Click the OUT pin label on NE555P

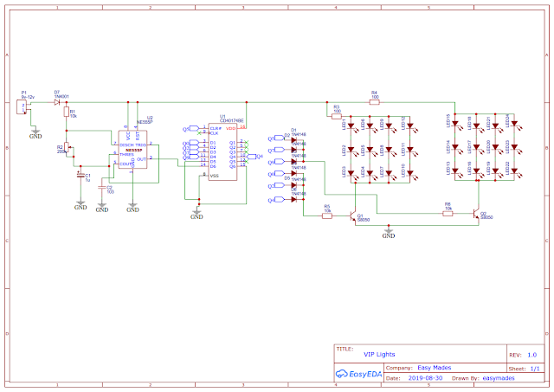141,159
